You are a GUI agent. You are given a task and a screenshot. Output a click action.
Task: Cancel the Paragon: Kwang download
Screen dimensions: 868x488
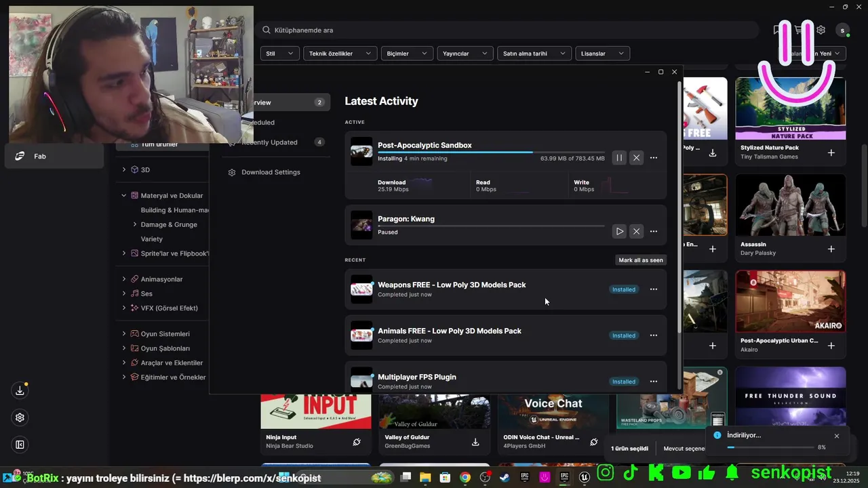coord(636,231)
